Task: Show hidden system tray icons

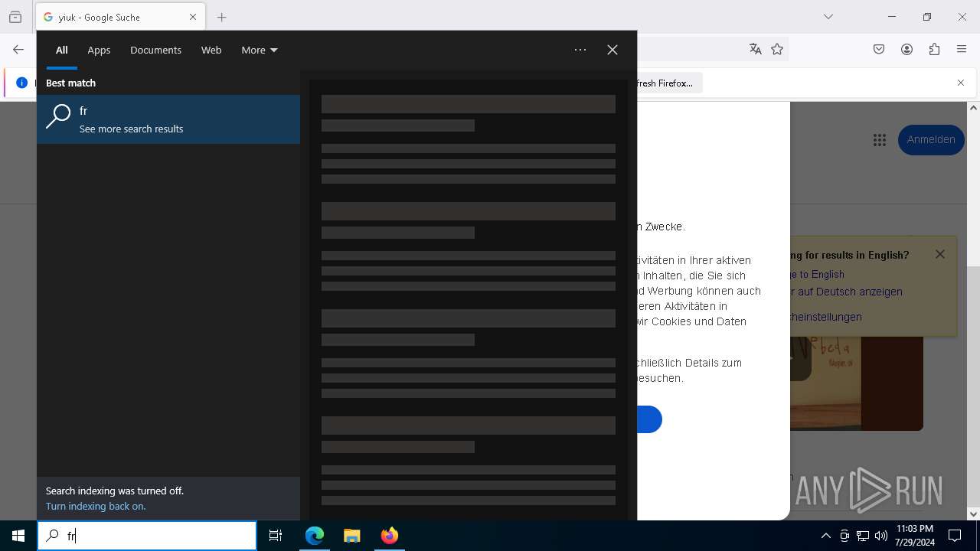Action: [x=825, y=536]
